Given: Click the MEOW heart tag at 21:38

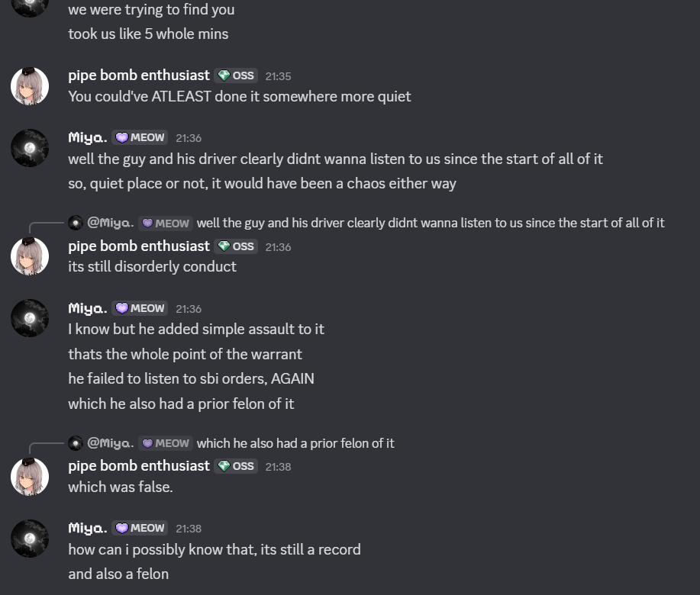Looking at the screenshot, I should [x=140, y=528].
